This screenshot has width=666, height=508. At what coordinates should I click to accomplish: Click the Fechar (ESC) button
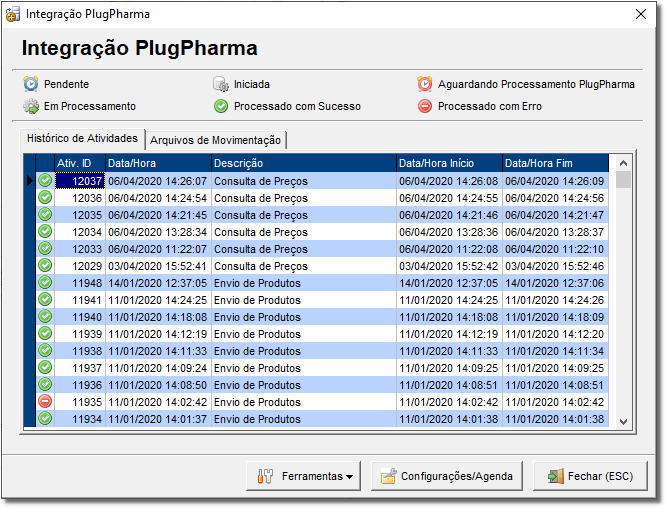coord(590,476)
